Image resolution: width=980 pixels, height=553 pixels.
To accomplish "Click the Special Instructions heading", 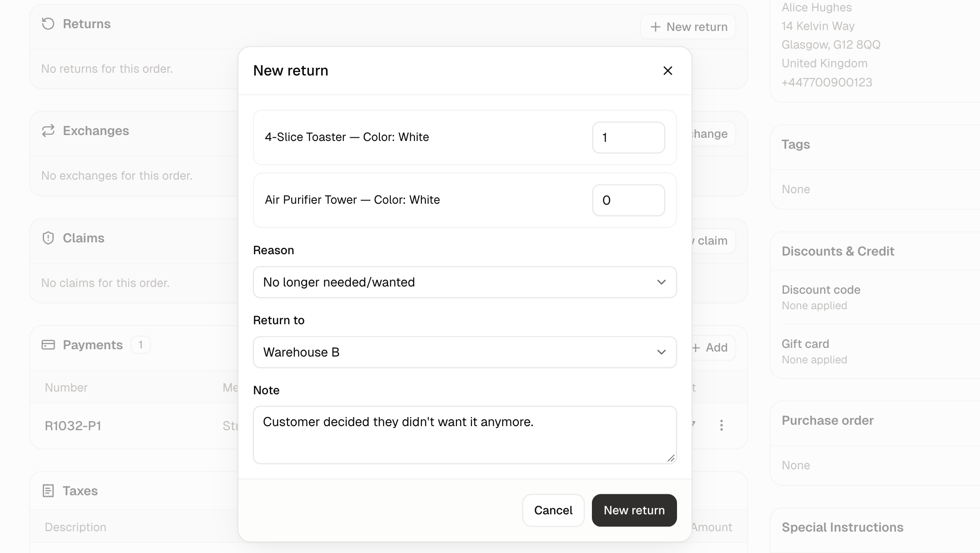I will click(x=843, y=527).
